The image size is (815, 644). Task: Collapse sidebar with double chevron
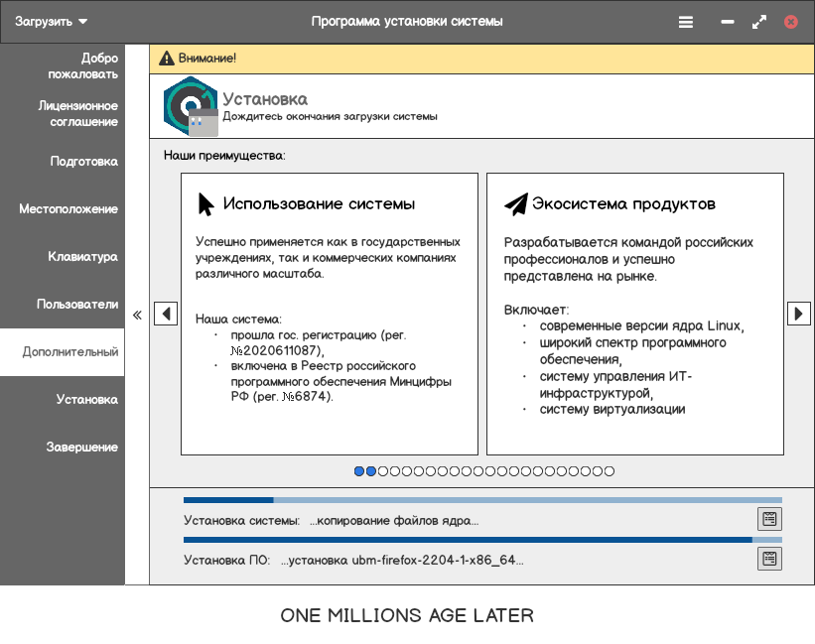pos(137,315)
